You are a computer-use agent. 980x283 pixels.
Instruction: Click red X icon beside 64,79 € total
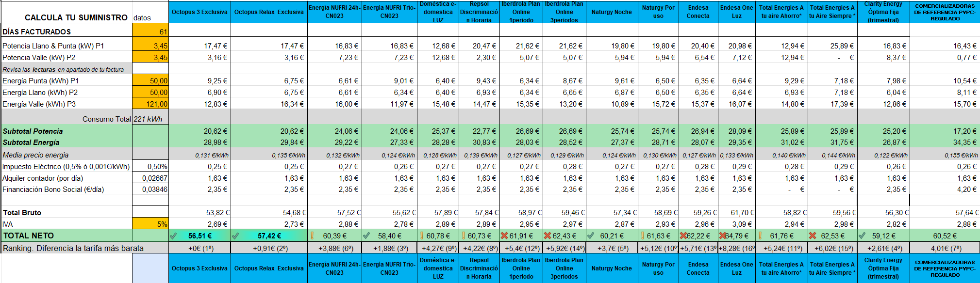pyautogui.click(x=723, y=236)
